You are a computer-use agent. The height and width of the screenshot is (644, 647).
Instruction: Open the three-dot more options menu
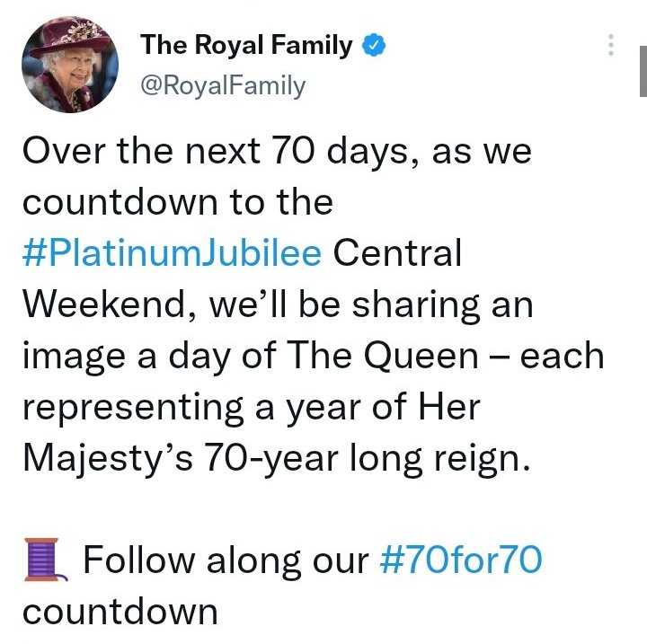611,45
